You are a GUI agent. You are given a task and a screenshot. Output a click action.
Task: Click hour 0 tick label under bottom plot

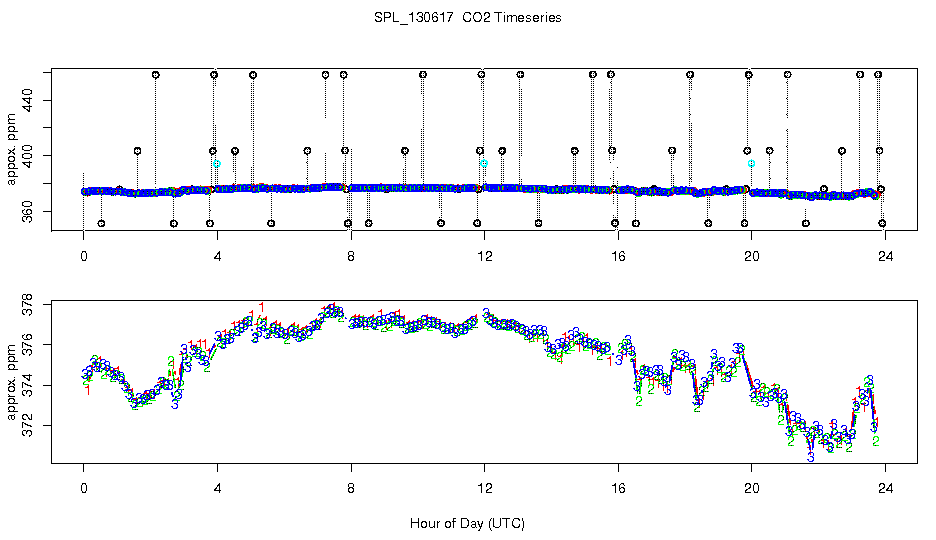(x=84, y=488)
